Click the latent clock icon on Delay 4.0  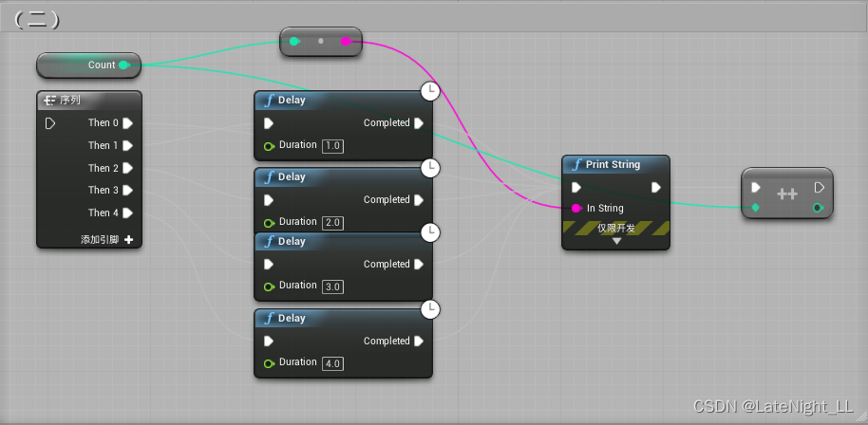click(431, 309)
